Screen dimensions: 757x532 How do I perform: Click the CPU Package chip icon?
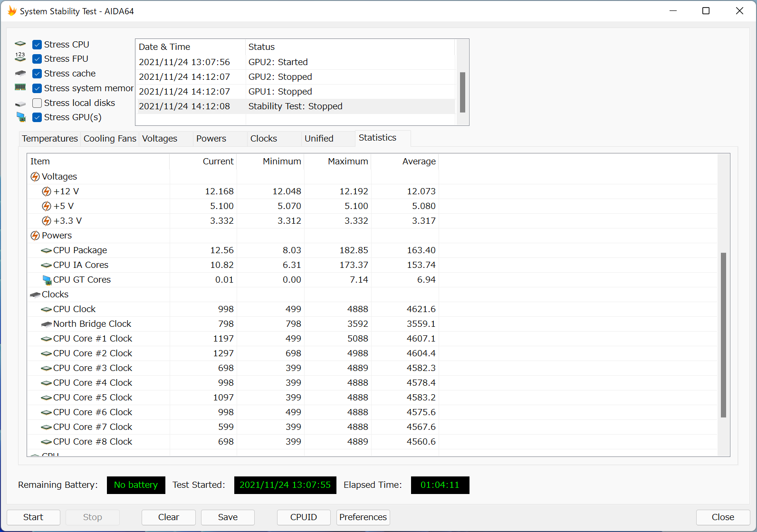tap(47, 250)
